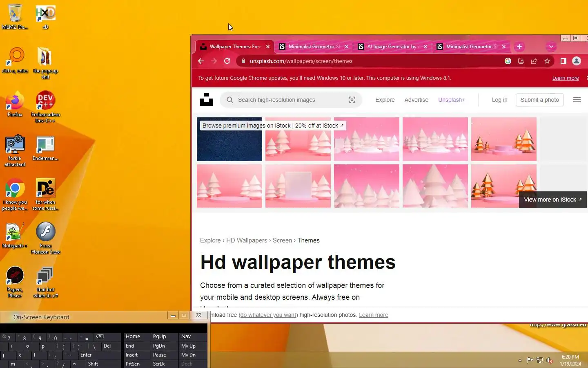Click the Chrome forward arrow

(214, 61)
